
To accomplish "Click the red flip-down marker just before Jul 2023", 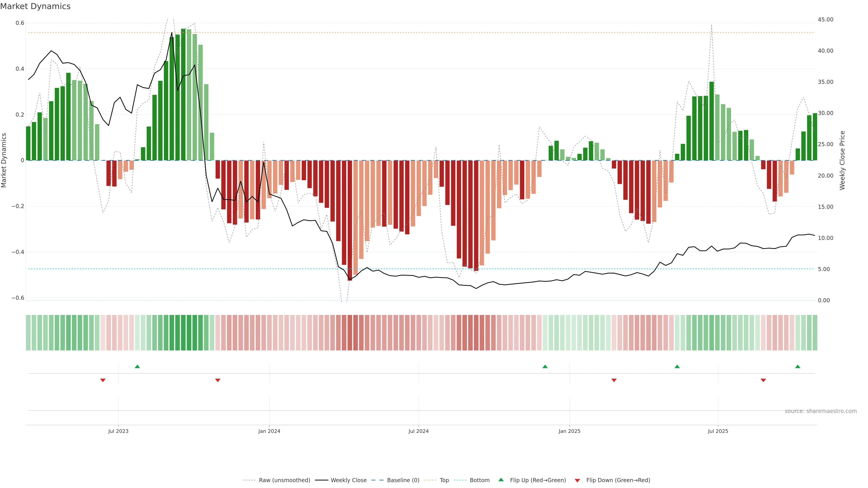I will click(x=103, y=380).
